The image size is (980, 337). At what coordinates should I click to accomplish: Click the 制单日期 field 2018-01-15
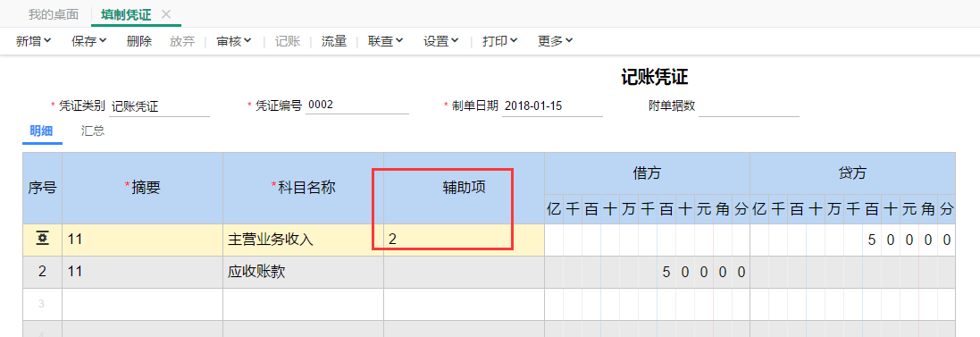coord(552,105)
